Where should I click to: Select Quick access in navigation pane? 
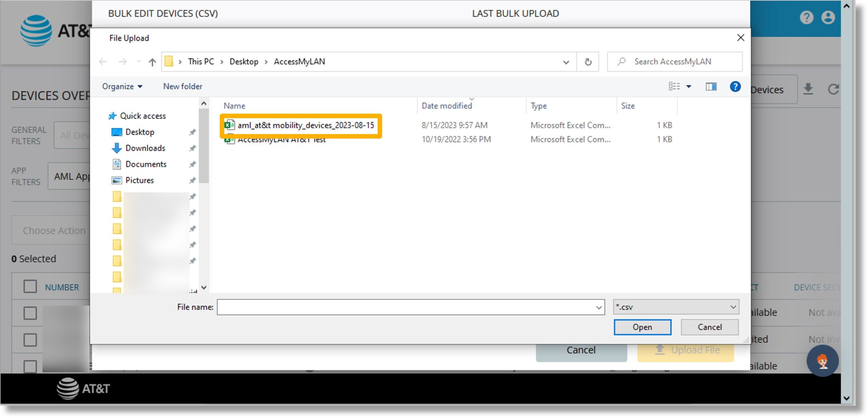point(137,116)
